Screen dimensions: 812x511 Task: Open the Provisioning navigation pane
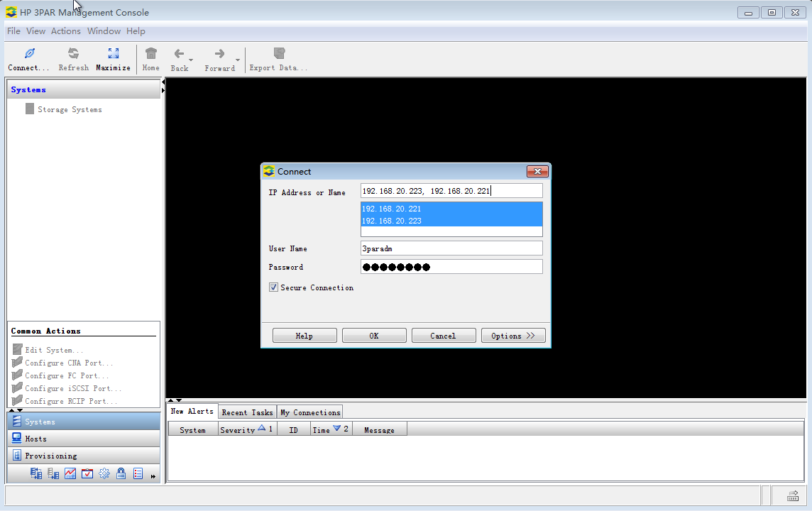point(50,456)
